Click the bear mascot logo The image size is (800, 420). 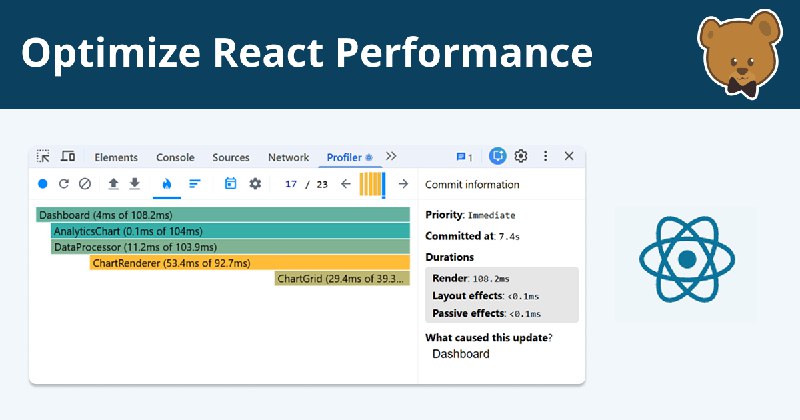(x=740, y=53)
